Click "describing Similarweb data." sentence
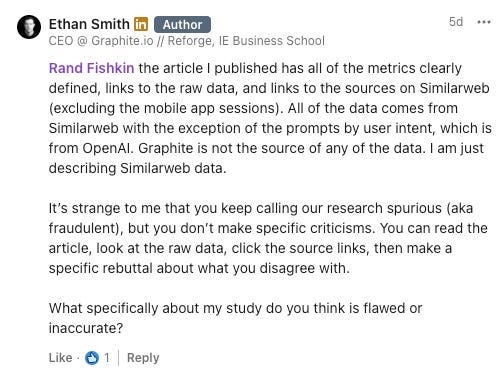Screen dimensions: 504x372 (x=137, y=168)
